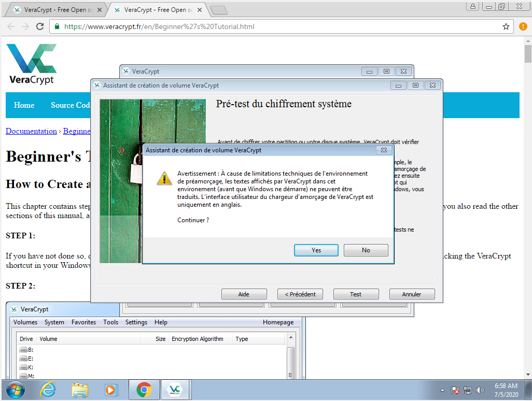Click the Drive column header
Viewport: 532px width, 401px height.
click(26, 339)
